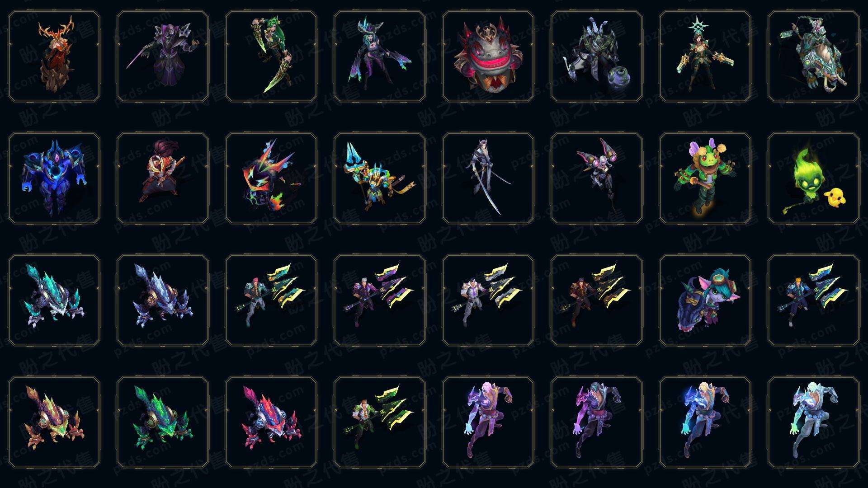Open the grey Tahm Kench with pink mouth

tap(488, 56)
